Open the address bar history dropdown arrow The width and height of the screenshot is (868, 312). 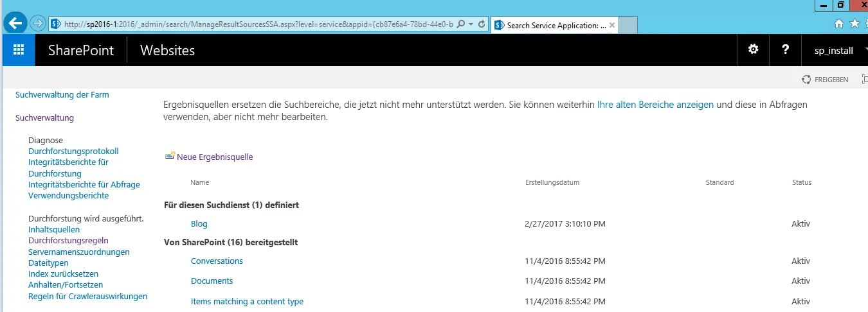471,24
